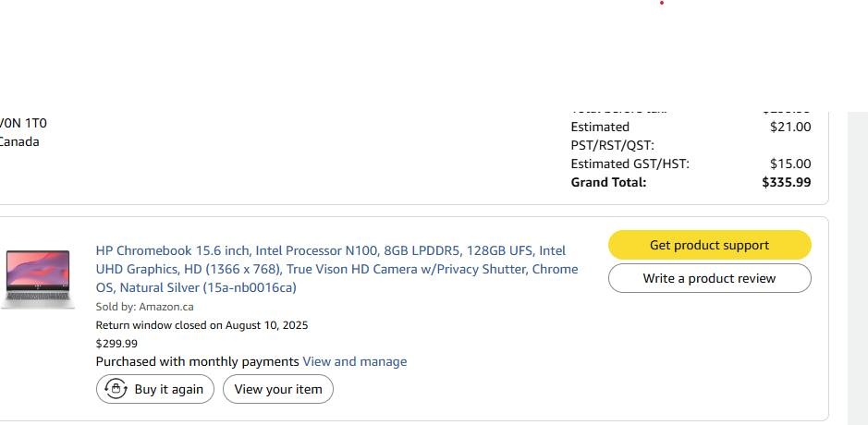Screen dimensions: 868x425
Task: Select the Estimated GST/HST label
Action: point(630,164)
